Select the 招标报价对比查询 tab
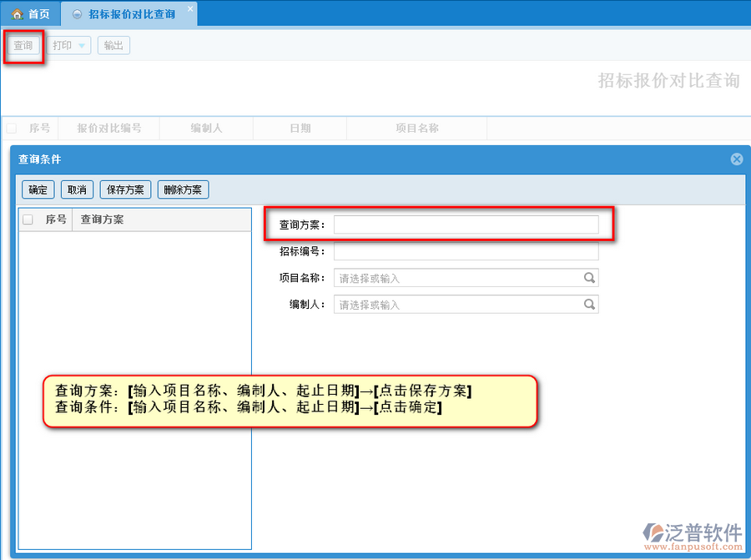The height and width of the screenshot is (560, 751). point(132,14)
